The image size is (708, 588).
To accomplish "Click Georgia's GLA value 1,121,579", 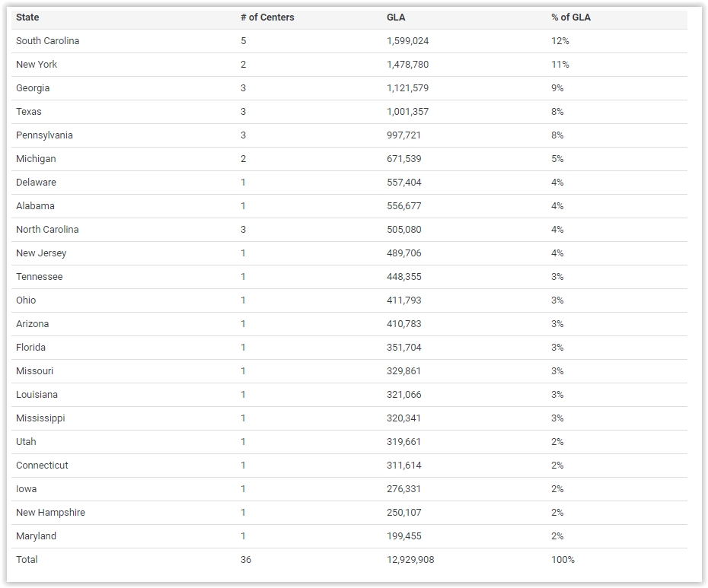I will click(408, 88).
